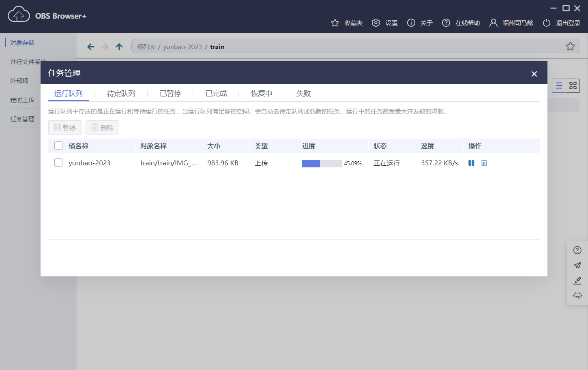Close the 任务管理 dialog
588x370 pixels.
tap(534, 73)
